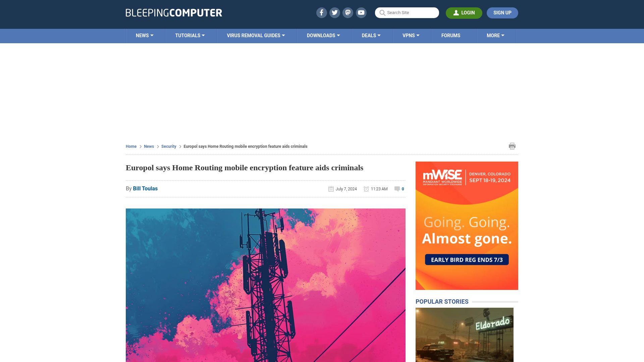Screen dimensions: 644x362
Task: Click the Search Site input field
Action: click(x=407, y=13)
